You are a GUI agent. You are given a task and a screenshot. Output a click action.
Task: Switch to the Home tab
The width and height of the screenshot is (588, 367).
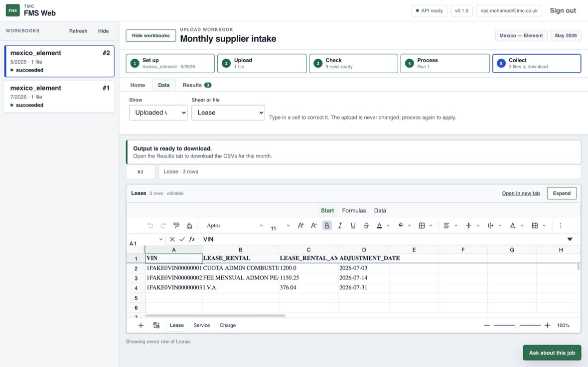pos(138,85)
